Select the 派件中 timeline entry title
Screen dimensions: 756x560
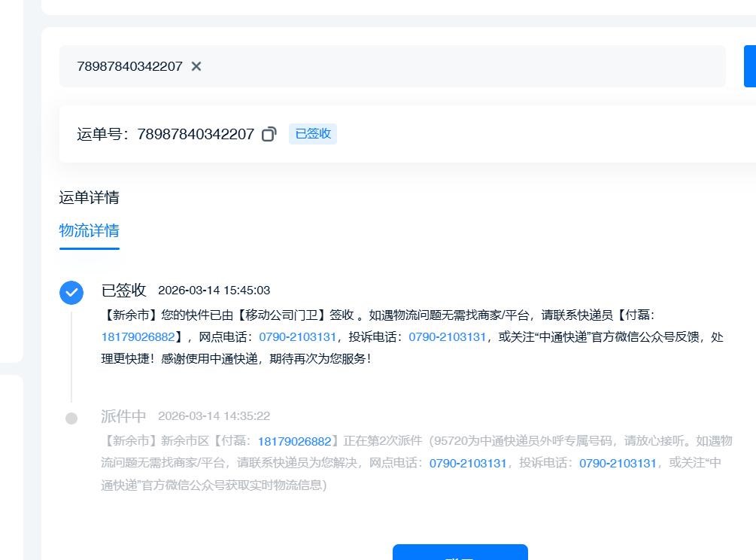(x=123, y=416)
